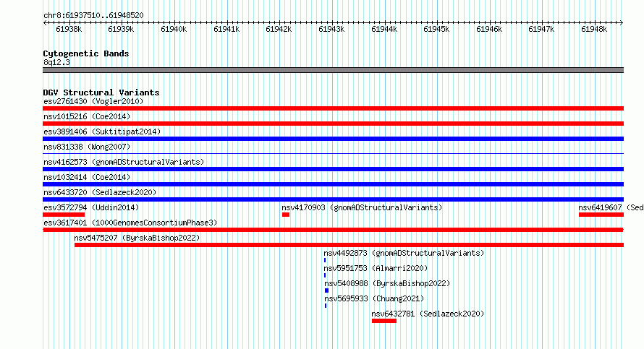Click the 61939k ruler tick label
Viewport: 644px width, 349px height.
[x=121, y=29]
